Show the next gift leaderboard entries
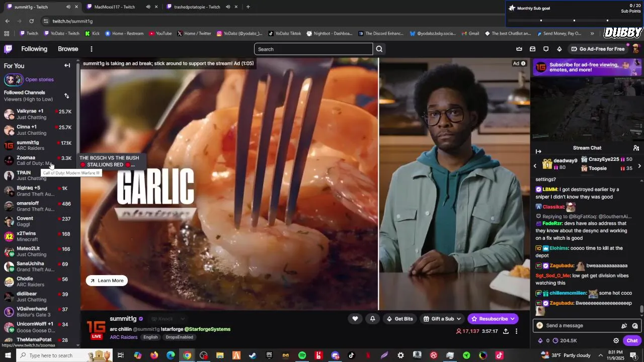The width and height of the screenshot is (644, 362). 639,166
